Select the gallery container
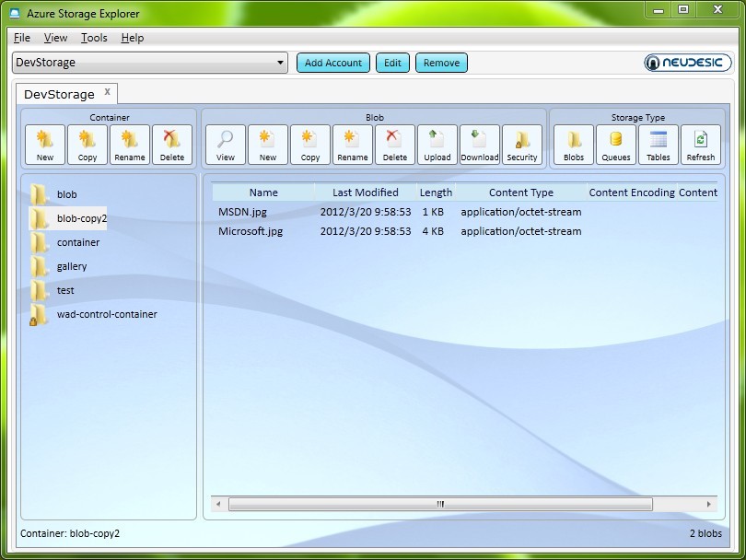Image resolution: width=746 pixels, height=560 pixels. (x=59, y=266)
